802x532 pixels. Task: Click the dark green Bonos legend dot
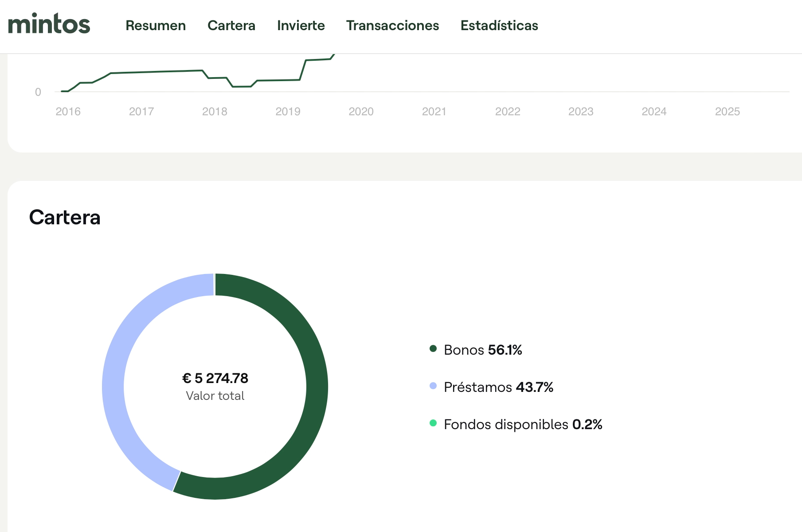click(x=433, y=348)
